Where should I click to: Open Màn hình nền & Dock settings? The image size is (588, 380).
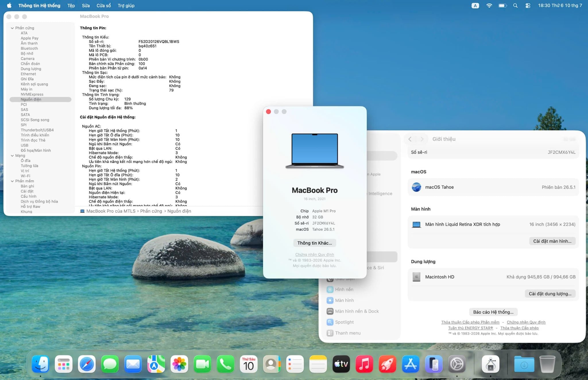(x=357, y=311)
